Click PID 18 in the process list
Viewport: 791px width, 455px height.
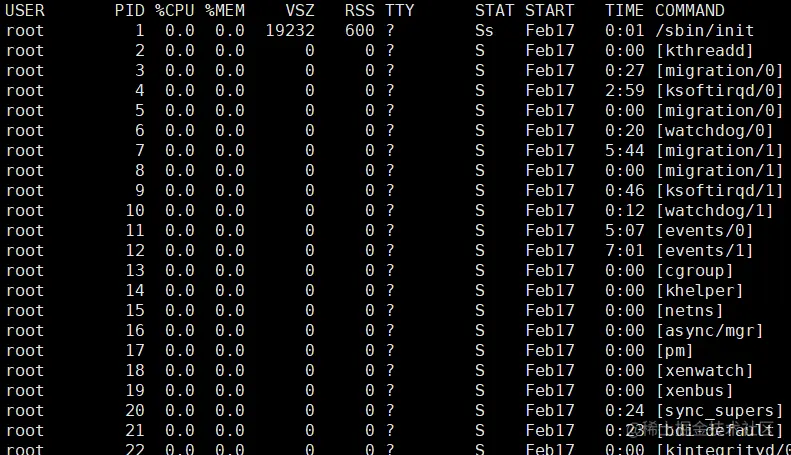pyautogui.click(x=135, y=370)
